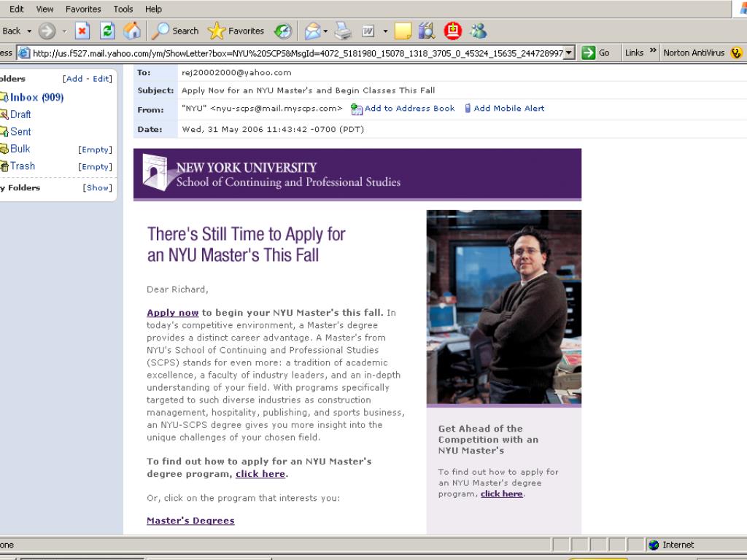The height and width of the screenshot is (560, 747).
Task: Edit page with Word icon
Action: (x=368, y=31)
